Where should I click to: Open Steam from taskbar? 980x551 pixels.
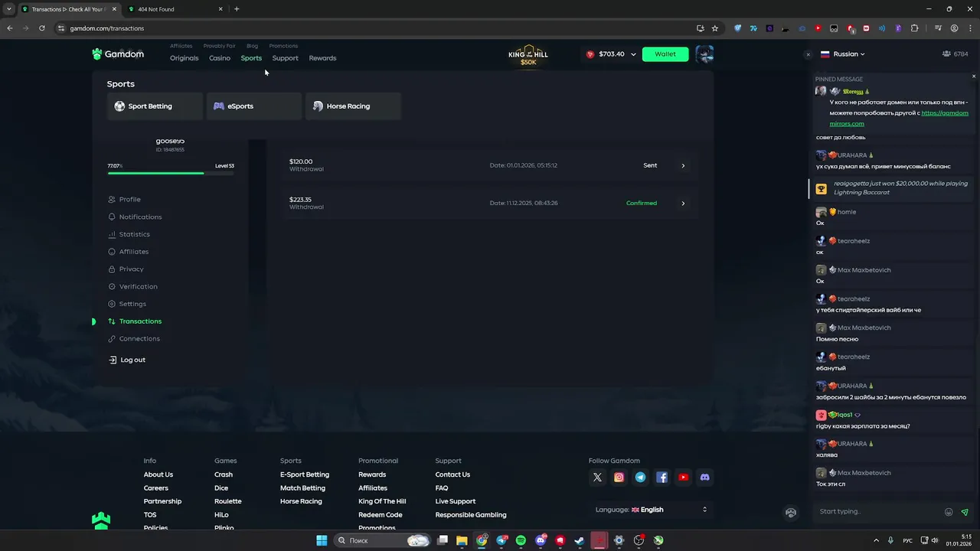(580, 540)
